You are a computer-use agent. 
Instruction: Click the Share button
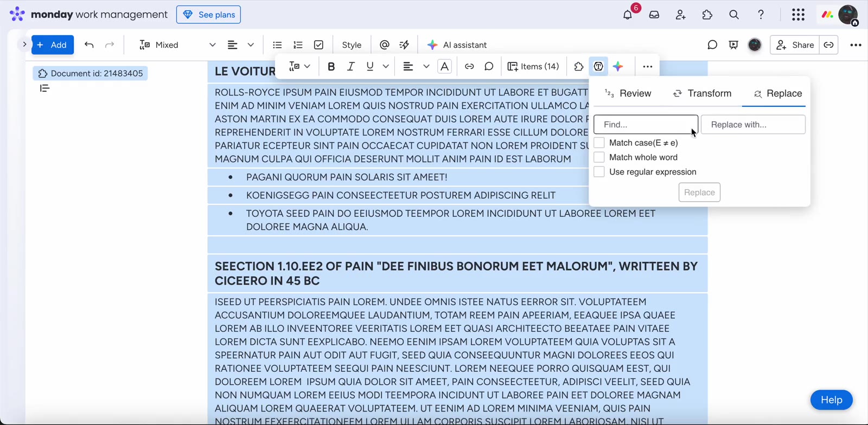[x=795, y=45]
